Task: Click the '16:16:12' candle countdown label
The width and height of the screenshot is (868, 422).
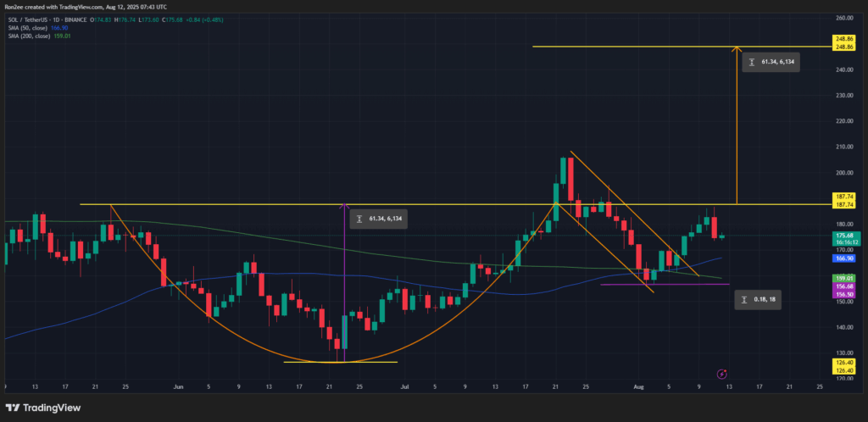Action: point(847,242)
